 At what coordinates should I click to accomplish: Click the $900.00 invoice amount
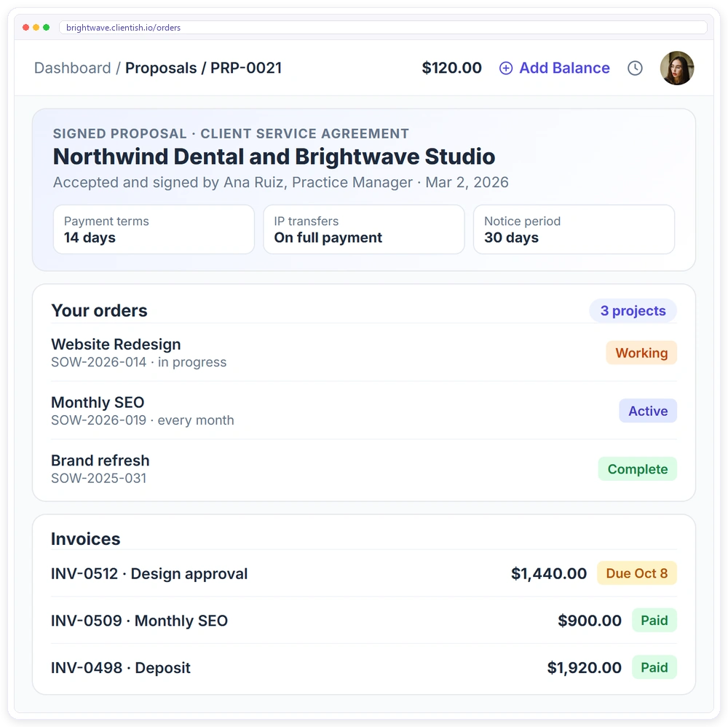(590, 621)
